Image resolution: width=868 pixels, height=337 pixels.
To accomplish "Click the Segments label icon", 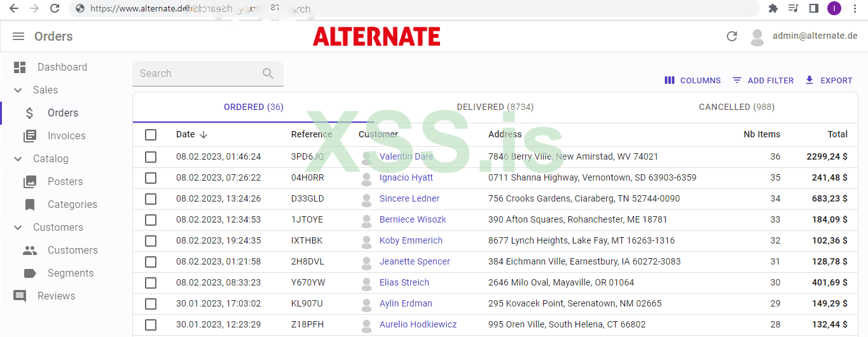I will pyautogui.click(x=30, y=273).
